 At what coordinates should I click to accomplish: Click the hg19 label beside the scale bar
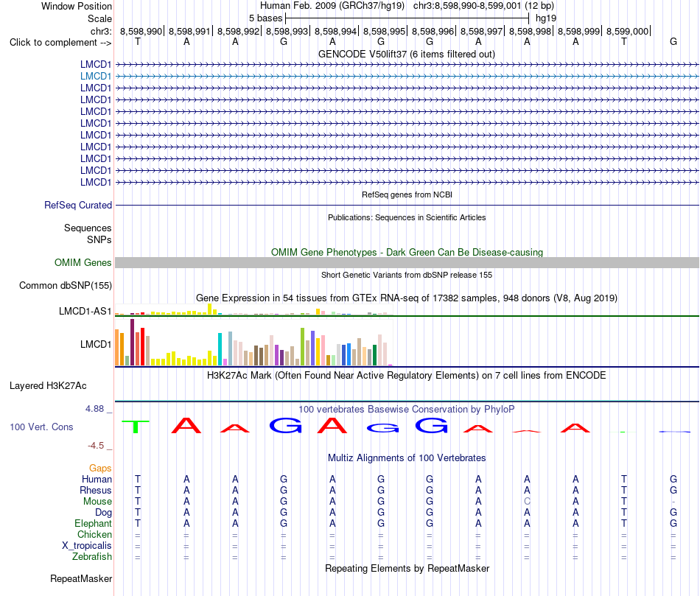[x=545, y=18]
